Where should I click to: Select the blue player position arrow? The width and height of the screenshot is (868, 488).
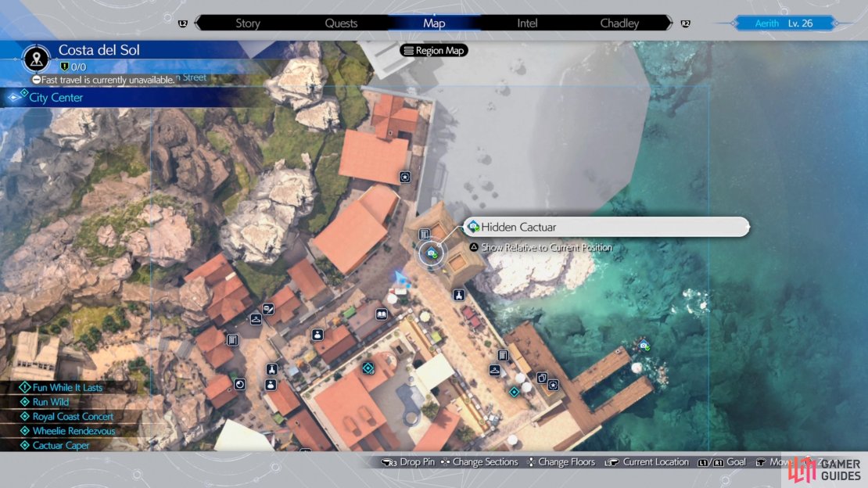click(401, 278)
